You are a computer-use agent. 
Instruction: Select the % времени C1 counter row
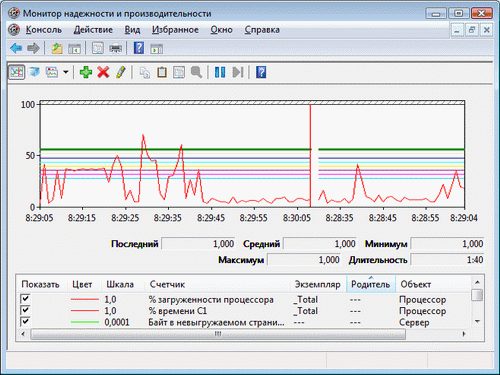pos(243,311)
